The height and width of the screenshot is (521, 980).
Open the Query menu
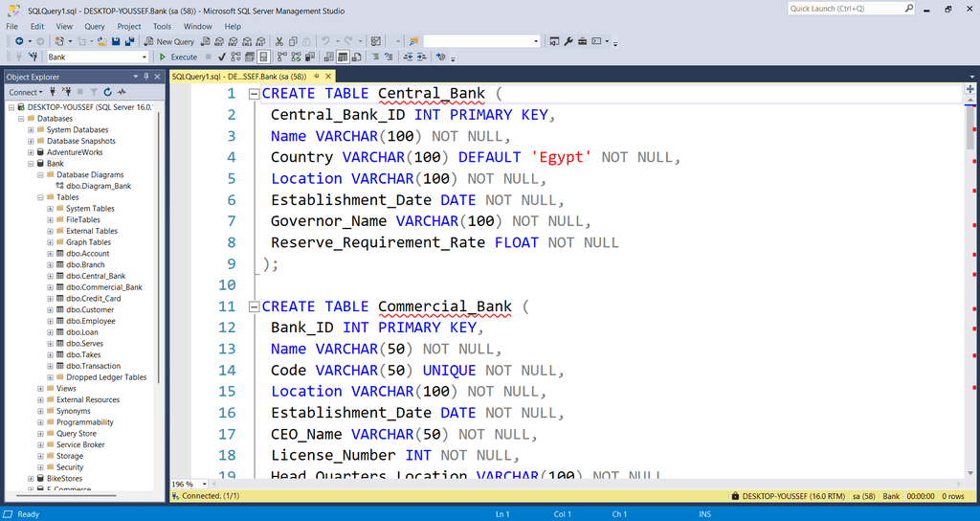tap(94, 26)
